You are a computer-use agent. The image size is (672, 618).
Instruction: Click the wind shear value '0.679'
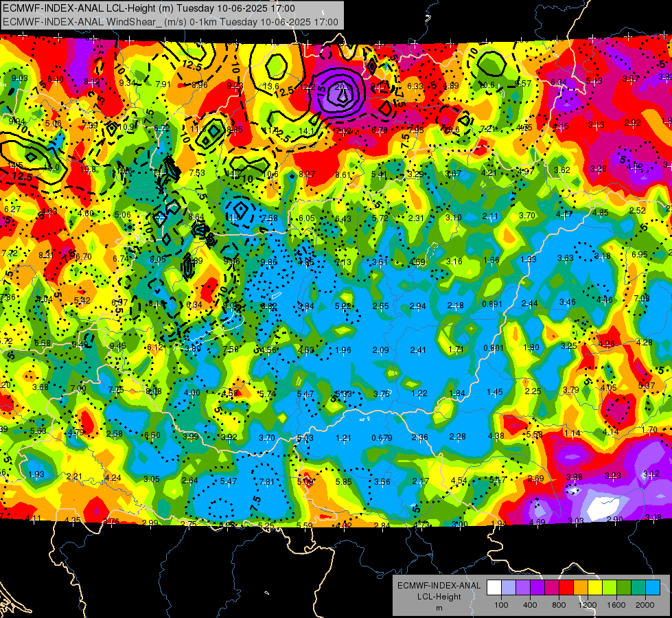click(382, 438)
